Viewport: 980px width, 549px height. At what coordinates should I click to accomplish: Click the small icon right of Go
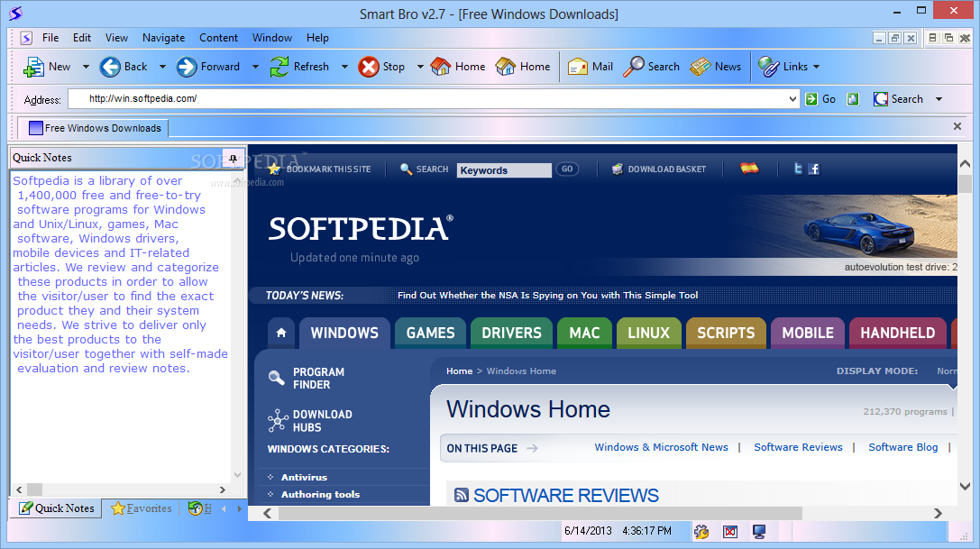click(853, 99)
